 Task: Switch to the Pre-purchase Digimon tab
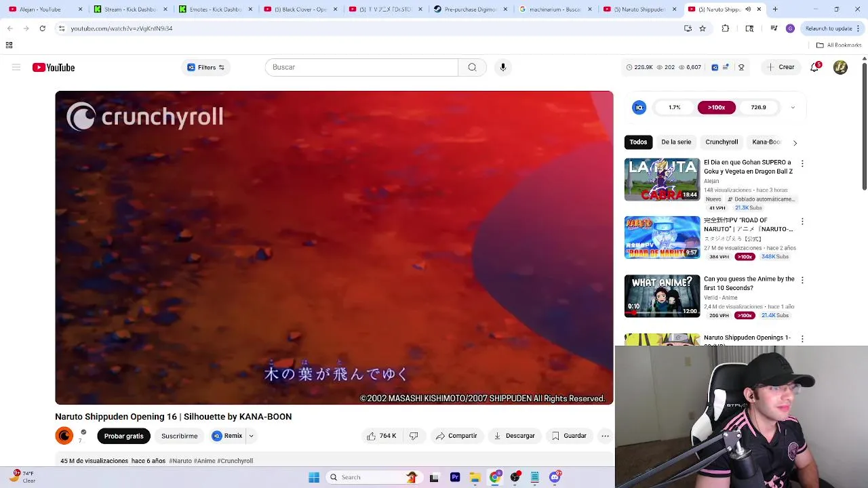(x=469, y=9)
